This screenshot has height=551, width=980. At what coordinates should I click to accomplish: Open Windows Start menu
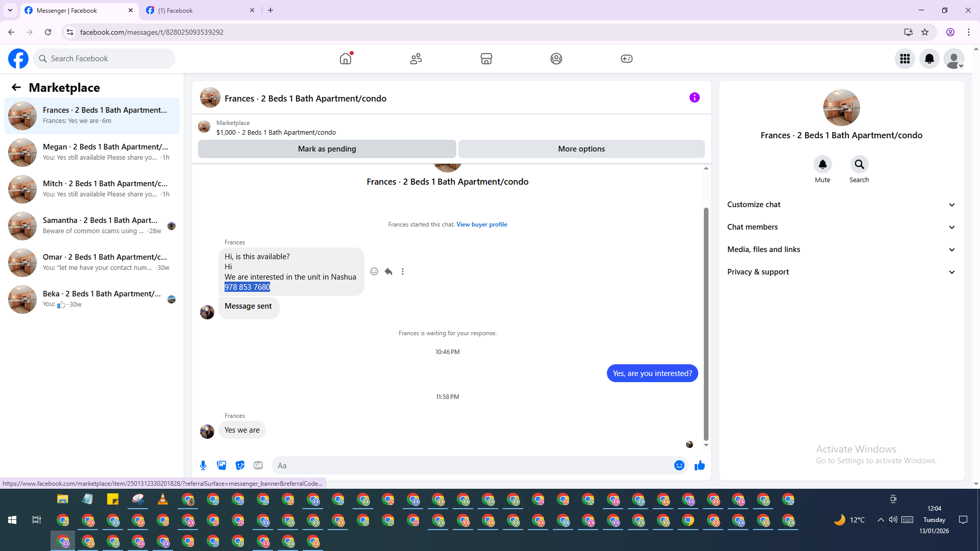pos(12,520)
